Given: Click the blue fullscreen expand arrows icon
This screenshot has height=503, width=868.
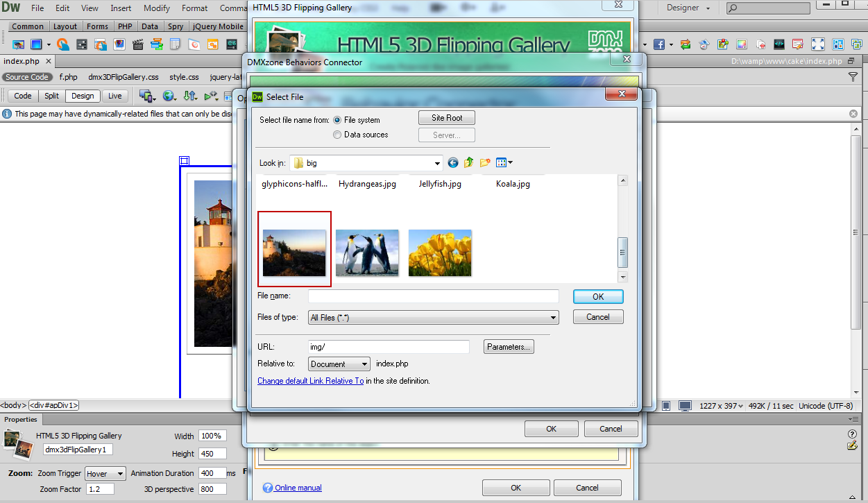Looking at the screenshot, I should point(817,44).
